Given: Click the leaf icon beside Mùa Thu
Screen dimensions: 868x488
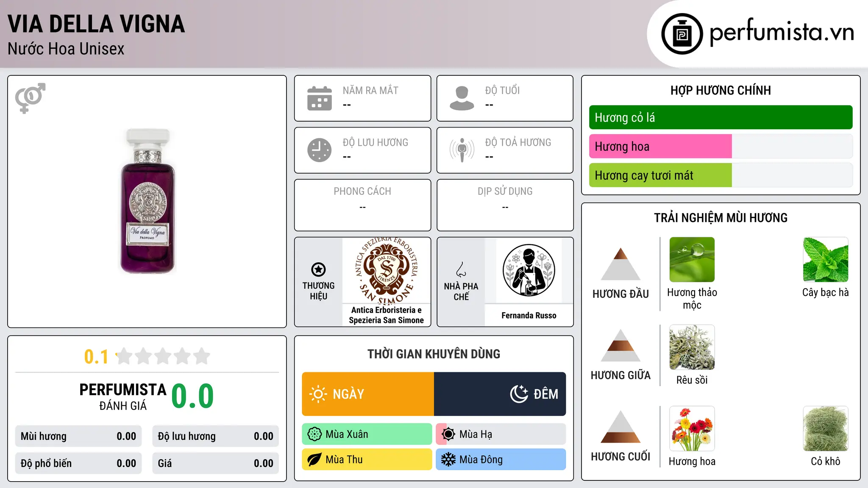Looking at the screenshot, I should coord(314,460).
